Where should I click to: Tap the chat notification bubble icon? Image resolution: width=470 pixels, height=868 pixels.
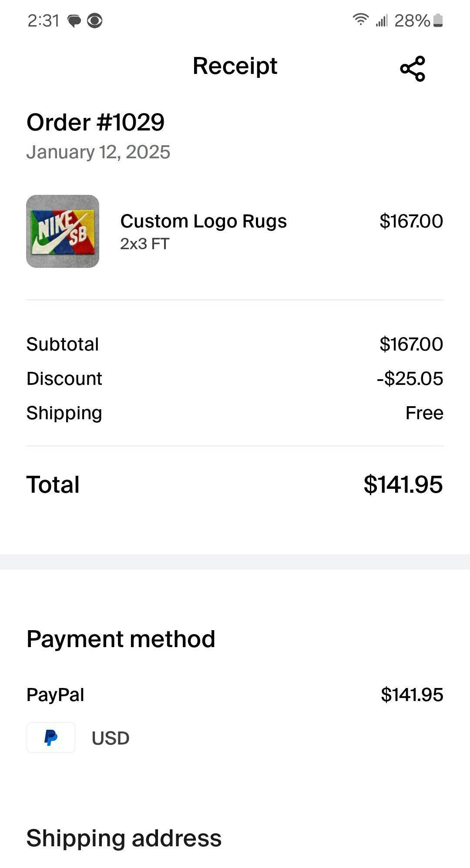pyautogui.click(x=74, y=21)
